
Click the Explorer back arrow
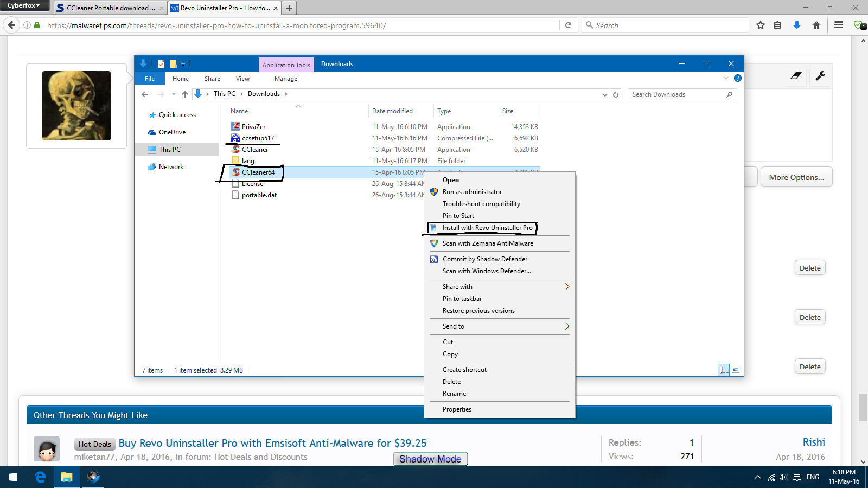coord(145,94)
